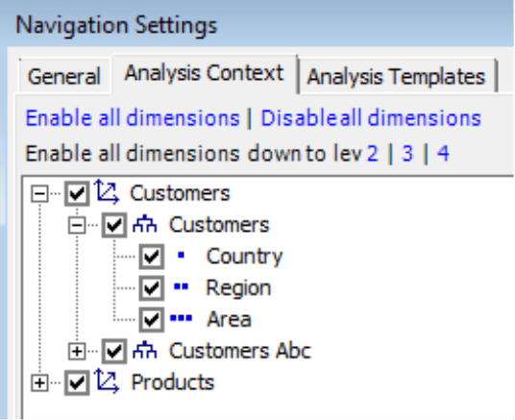Click the Products dimension axes icon

(107, 382)
